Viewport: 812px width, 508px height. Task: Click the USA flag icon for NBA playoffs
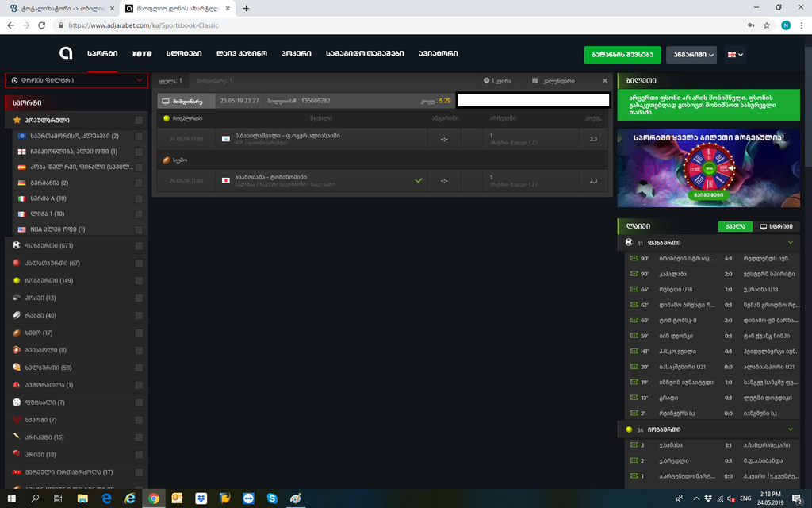tap(21, 229)
